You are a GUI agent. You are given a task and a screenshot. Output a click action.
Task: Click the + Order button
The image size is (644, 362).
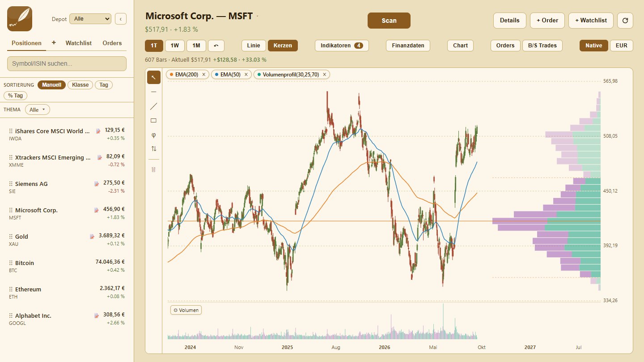(547, 20)
